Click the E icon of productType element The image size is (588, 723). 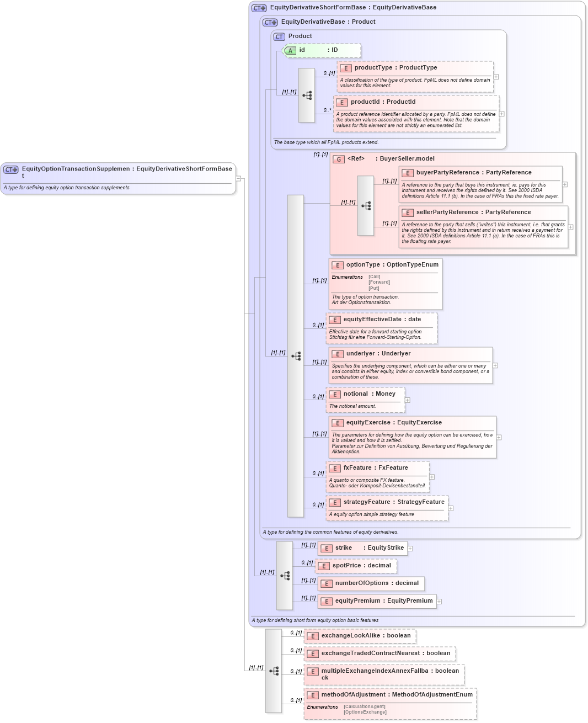click(346, 68)
